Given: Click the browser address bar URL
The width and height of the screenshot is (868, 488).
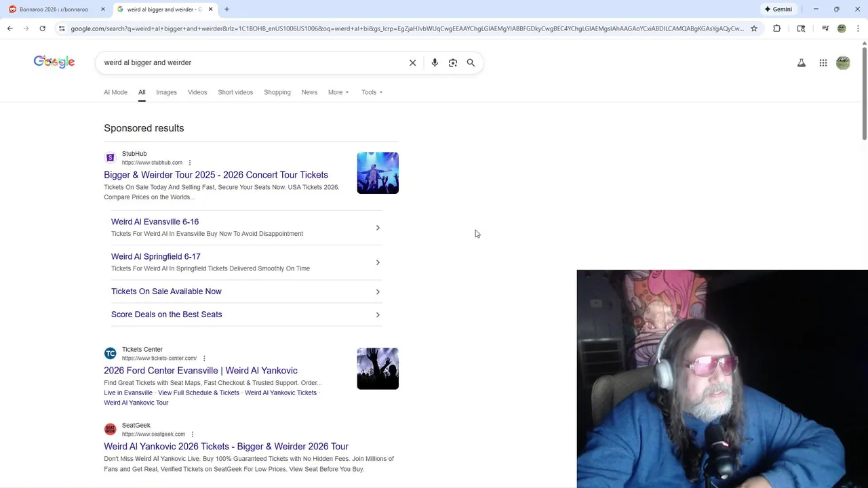Looking at the screenshot, I should 407,28.
